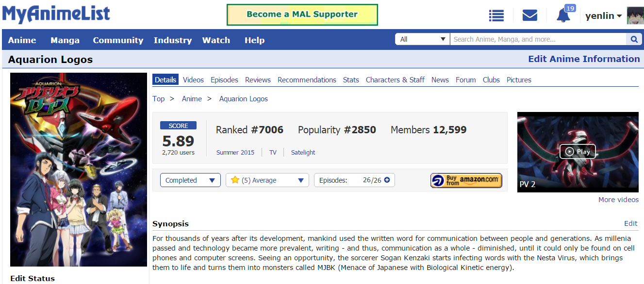This screenshot has width=644, height=284.
Task: Open the search category 'All' dropdown
Action: [x=423, y=39]
